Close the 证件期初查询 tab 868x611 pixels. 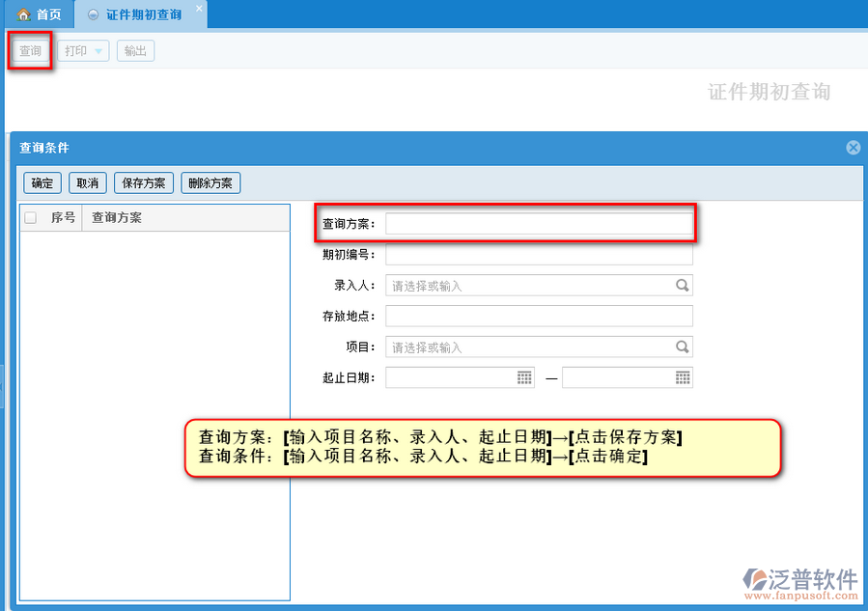199,9
